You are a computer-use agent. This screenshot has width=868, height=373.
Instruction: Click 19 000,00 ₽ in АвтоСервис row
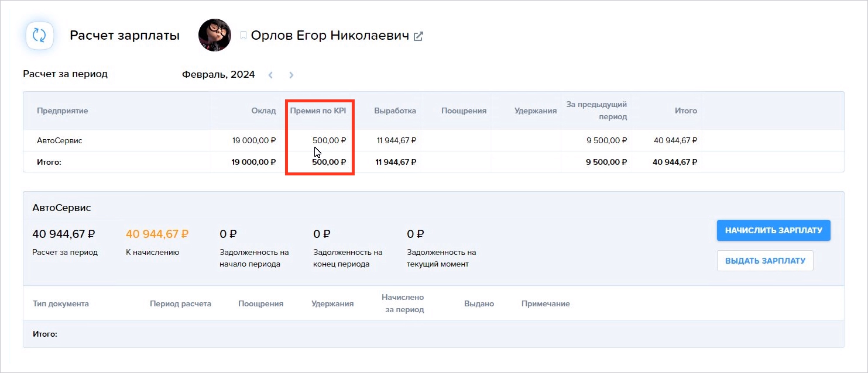coord(254,140)
